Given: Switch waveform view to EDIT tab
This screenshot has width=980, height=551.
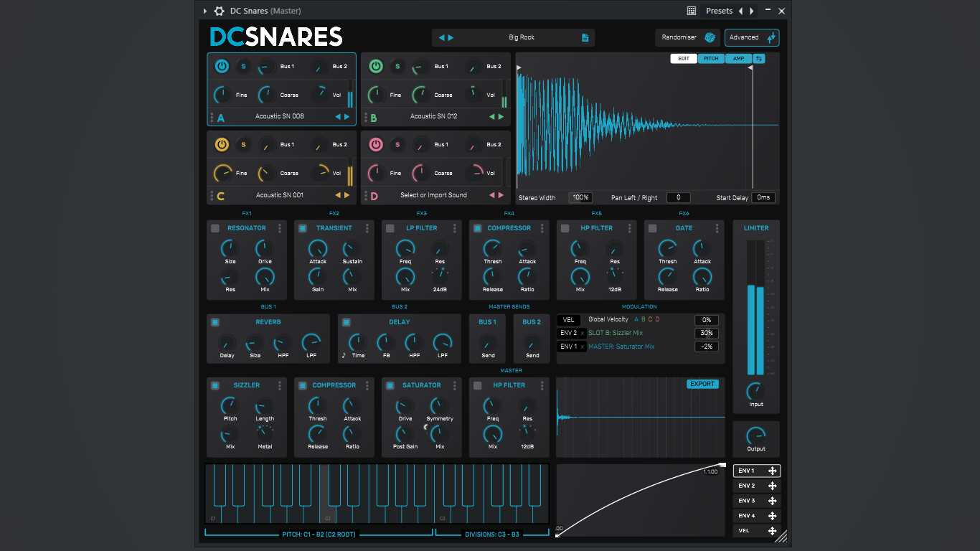Looking at the screenshot, I should (x=684, y=59).
